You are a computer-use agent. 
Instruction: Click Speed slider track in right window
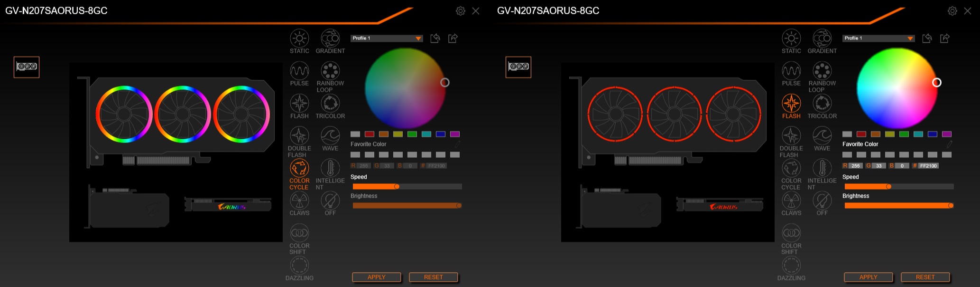[899, 187]
